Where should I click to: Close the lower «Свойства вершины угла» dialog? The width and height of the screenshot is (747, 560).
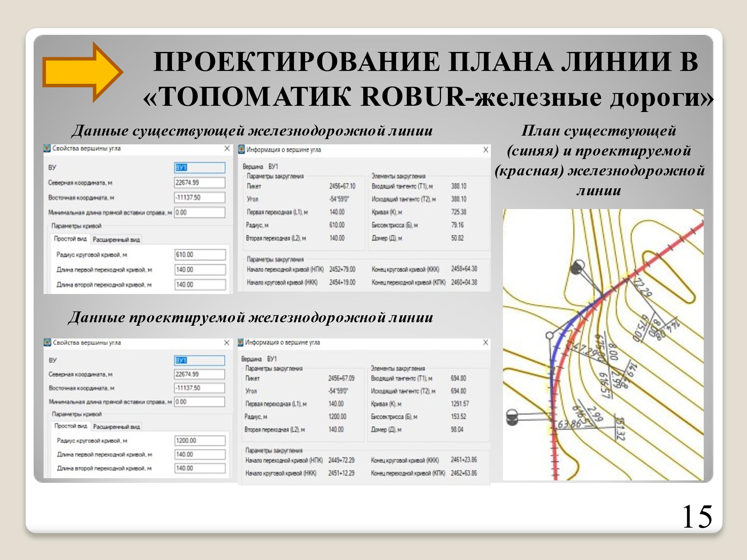(227, 343)
